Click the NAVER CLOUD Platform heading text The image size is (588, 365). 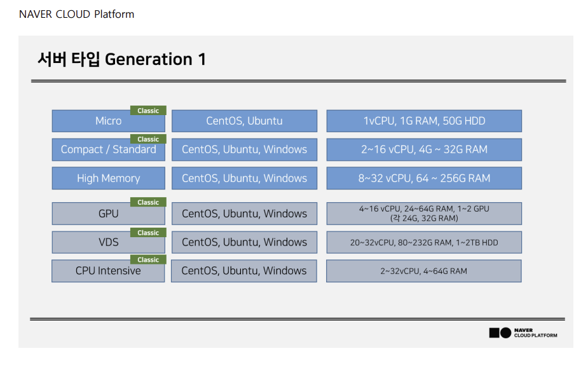76,14
